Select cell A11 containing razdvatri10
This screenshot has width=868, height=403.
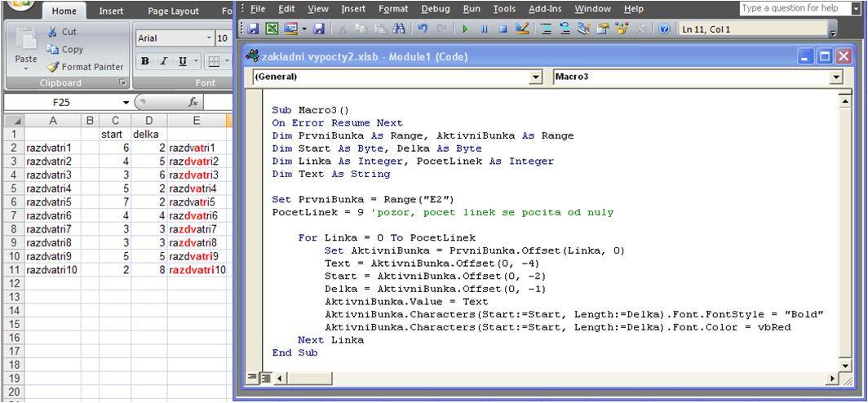point(53,270)
